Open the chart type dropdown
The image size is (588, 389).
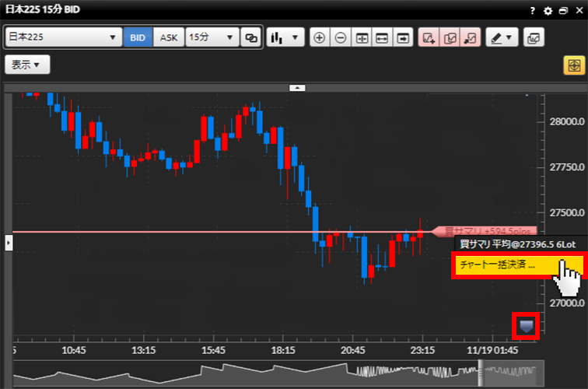point(285,37)
